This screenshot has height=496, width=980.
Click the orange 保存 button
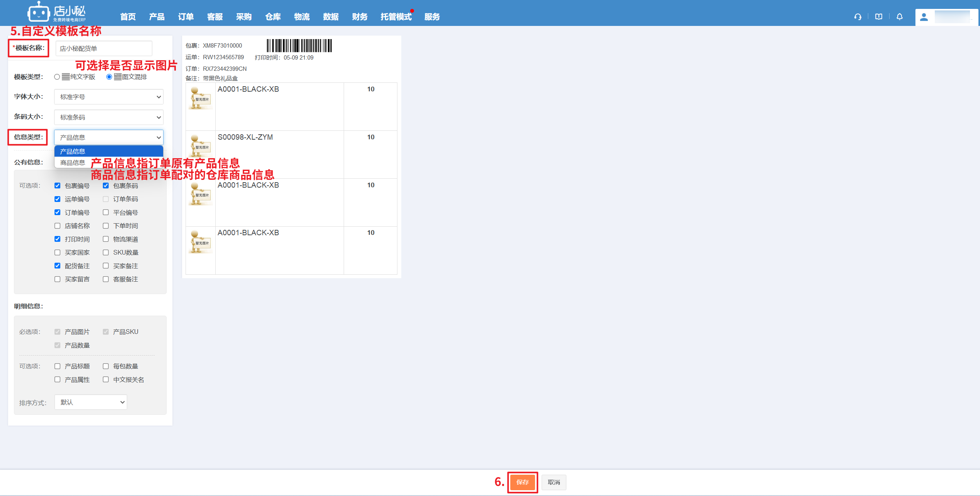(522, 482)
